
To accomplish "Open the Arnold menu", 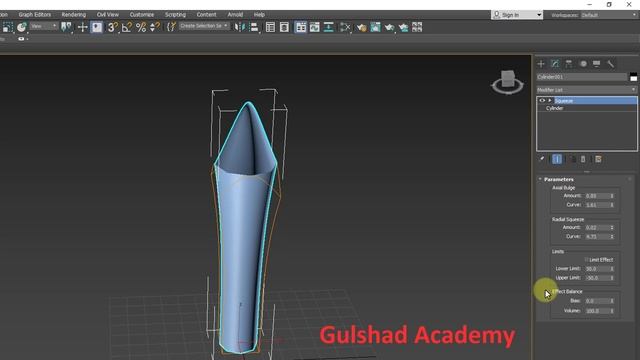I will click(235, 15).
